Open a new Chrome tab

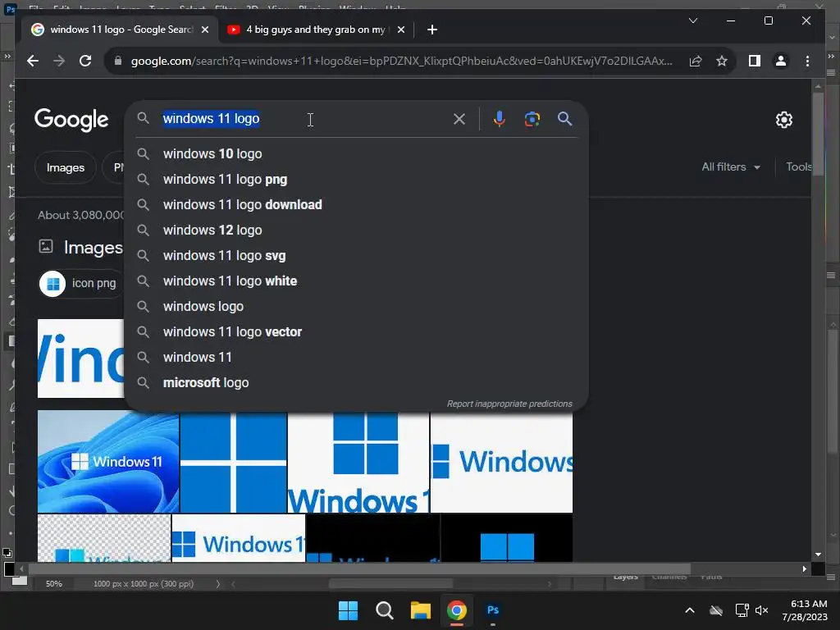tap(431, 30)
